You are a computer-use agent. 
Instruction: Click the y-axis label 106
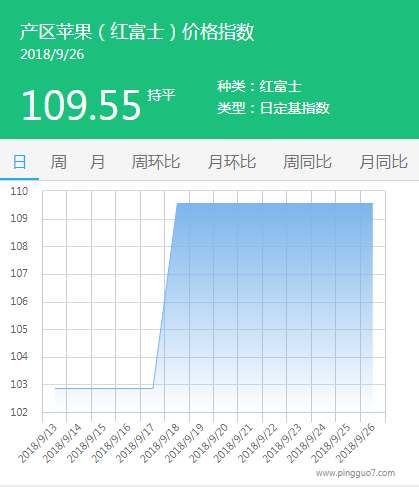[x=19, y=302]
